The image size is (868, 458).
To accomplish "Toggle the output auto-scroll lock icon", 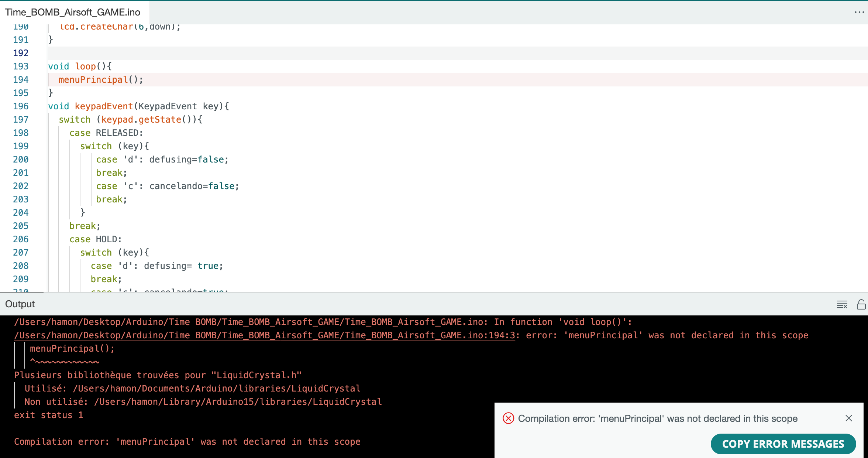I will pos(861,304).
